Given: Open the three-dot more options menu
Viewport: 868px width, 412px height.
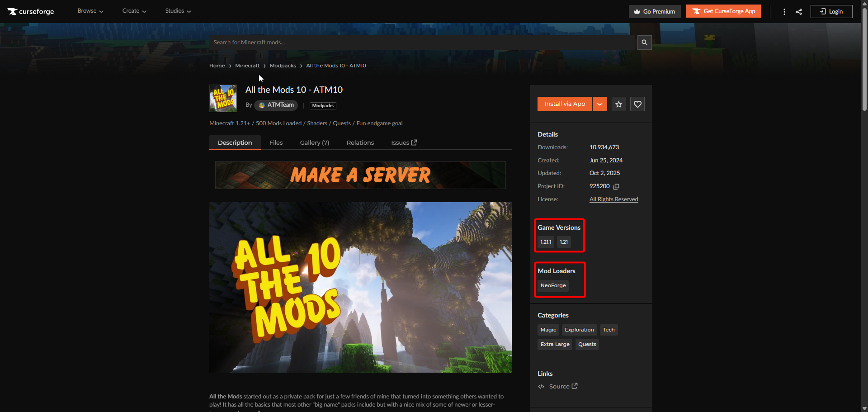Looking at the screenshot, I should [784, 12].
